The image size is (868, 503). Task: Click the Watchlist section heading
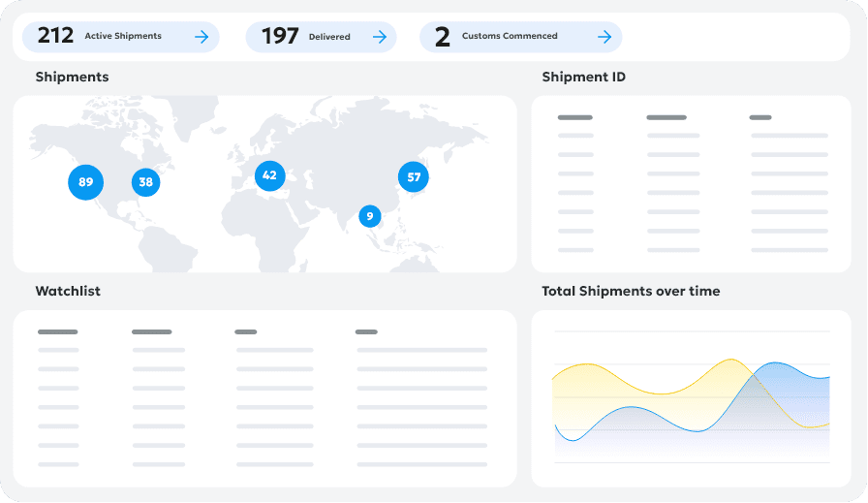[x=68, y=291]
